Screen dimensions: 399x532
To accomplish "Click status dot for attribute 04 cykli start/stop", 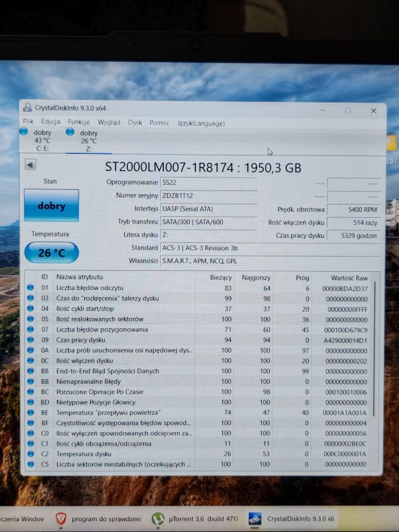I will click(x=30, y=308).
